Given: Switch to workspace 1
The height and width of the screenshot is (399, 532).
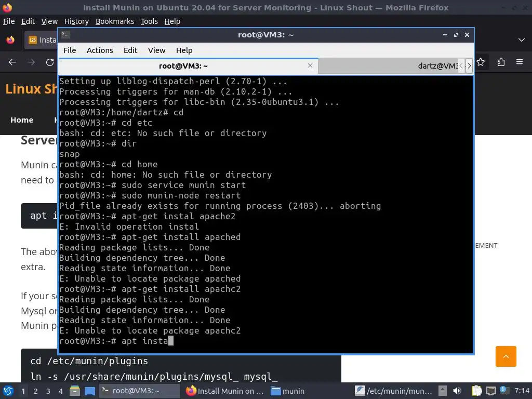Looking at the screenshot, I should coord(23,391).
